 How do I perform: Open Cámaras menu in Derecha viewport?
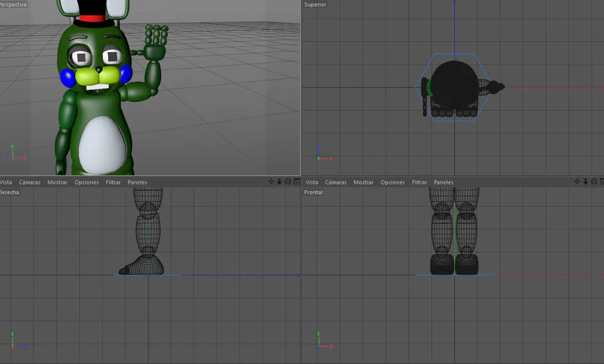[x=30, y=182]
